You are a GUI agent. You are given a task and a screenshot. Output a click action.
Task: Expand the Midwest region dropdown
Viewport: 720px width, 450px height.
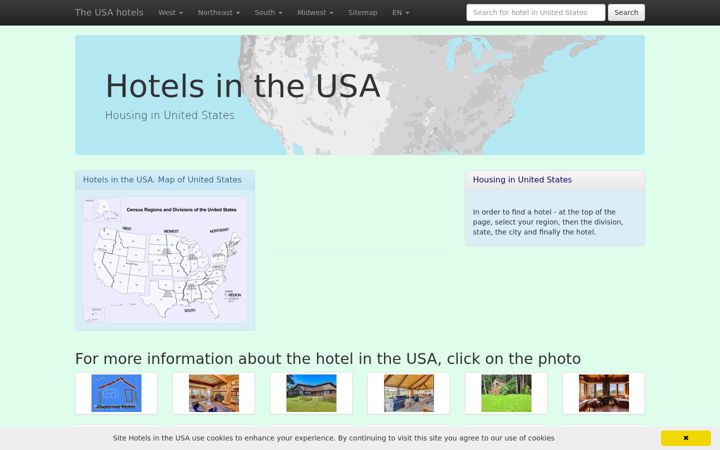click(x=315, y=12)
